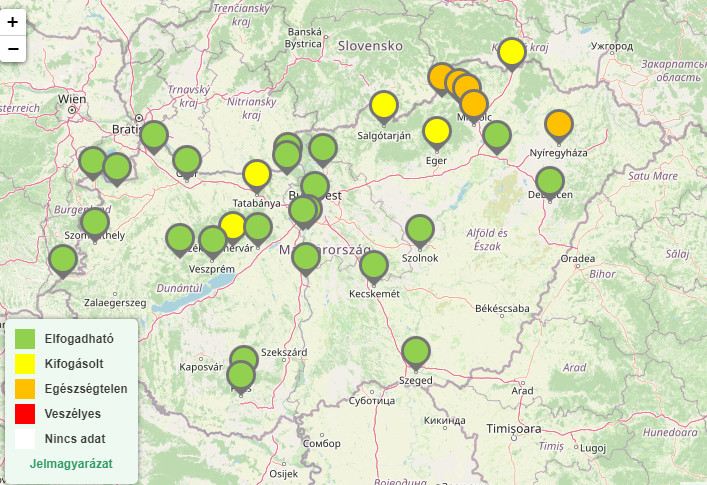Click the red Veszélyes legend swatch
The image size is (707, 485).
tap(25, 413)
